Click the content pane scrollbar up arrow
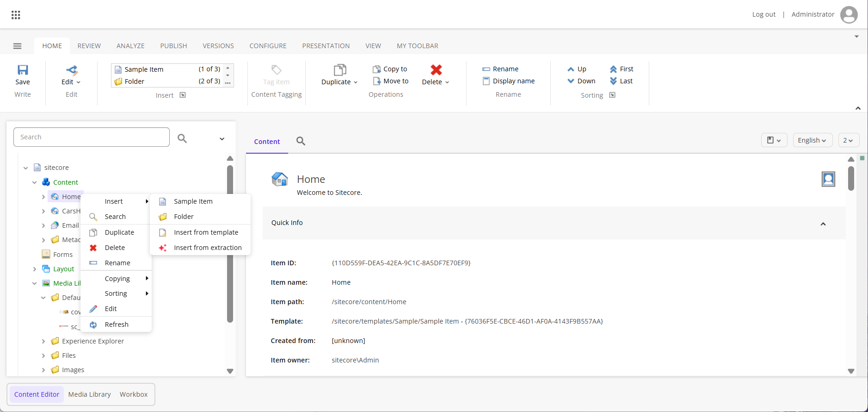 click(851, 159)
